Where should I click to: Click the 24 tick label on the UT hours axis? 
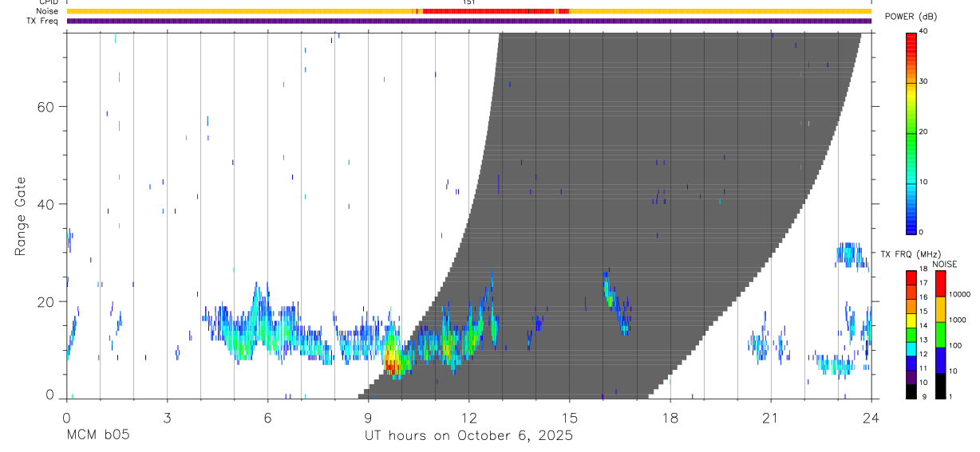click(871, 418)
